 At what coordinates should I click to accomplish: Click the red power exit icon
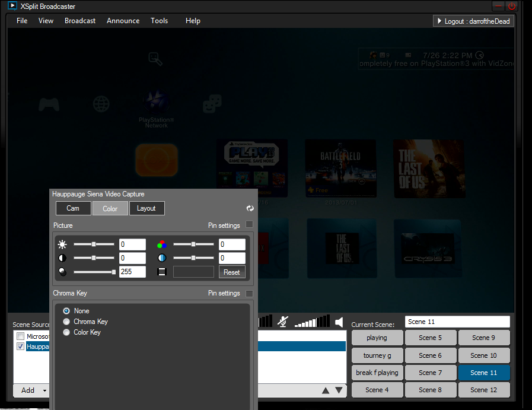(x=512, y=6)
